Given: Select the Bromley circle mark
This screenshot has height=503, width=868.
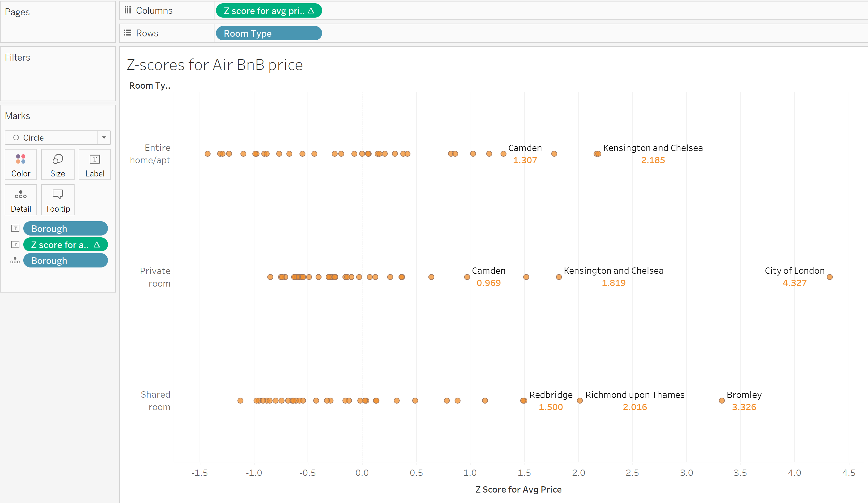Looking at the screenshot, I should [x=722, y=401].
